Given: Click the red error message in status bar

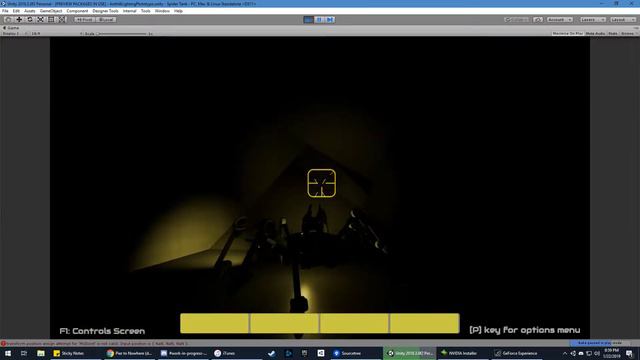Looking at the screenshot, I should [97, 343].
